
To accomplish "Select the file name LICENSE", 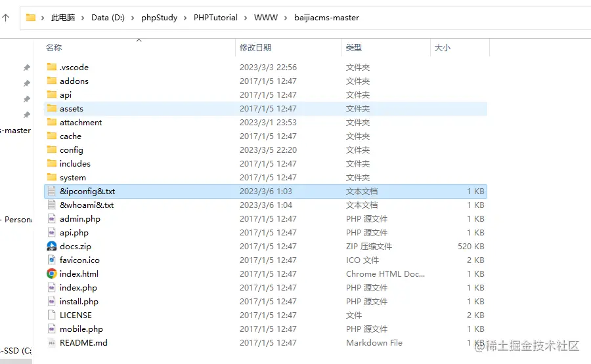I will (x=76, y=315).
